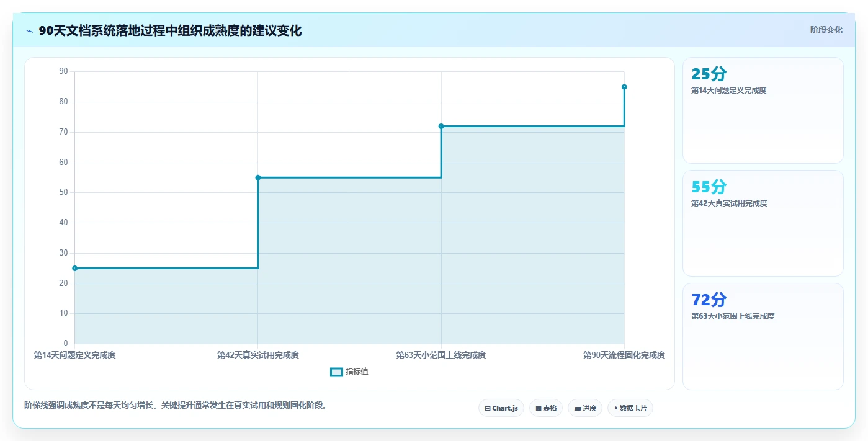This screenshot has width=868, height=441.
Task: Click the y-axis tick label 0
Action: [x=66, y=344]
